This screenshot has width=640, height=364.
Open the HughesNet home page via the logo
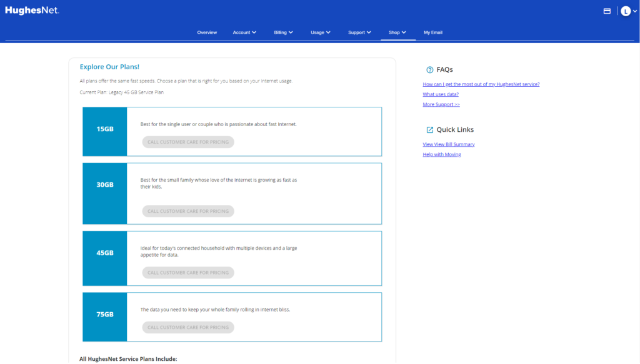(31, 10)
